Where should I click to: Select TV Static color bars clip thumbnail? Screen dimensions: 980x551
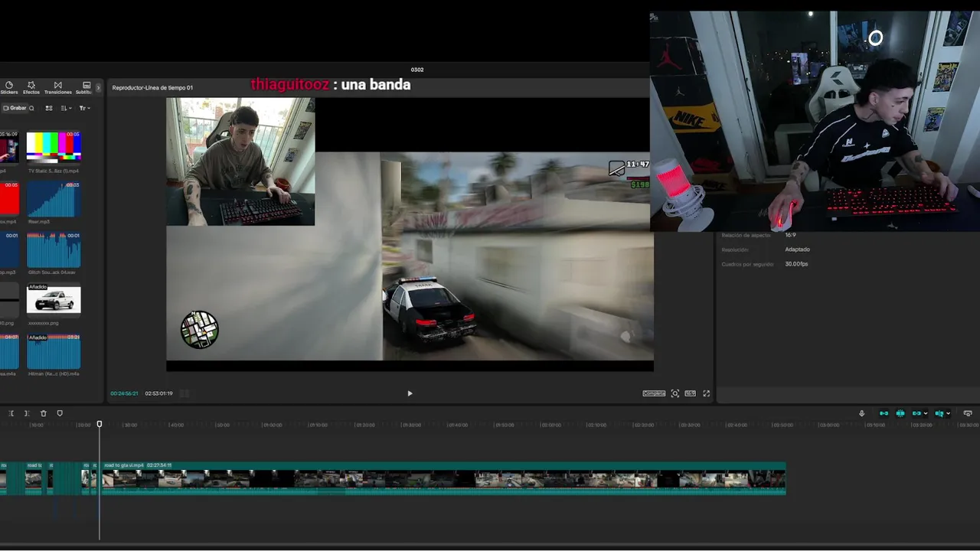click(54, 147)
